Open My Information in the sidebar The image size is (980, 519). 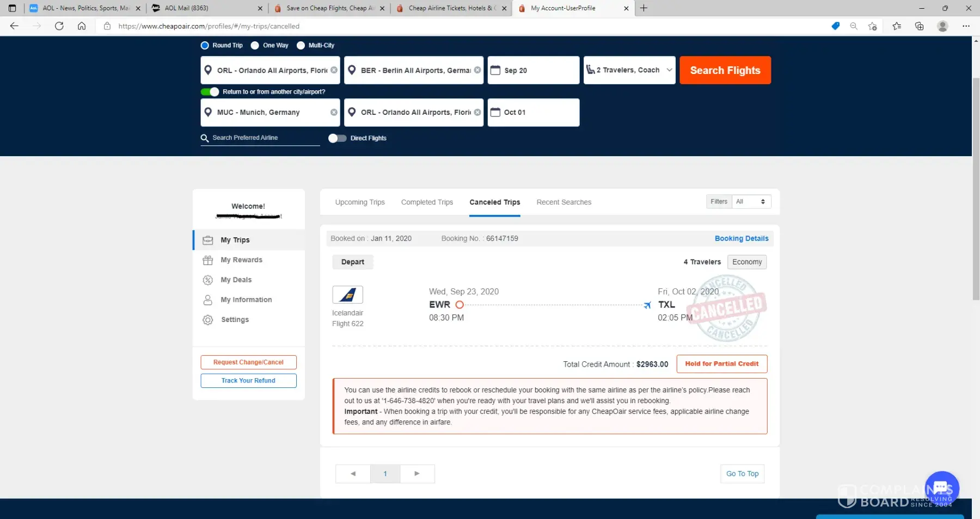tap(249, 300)
